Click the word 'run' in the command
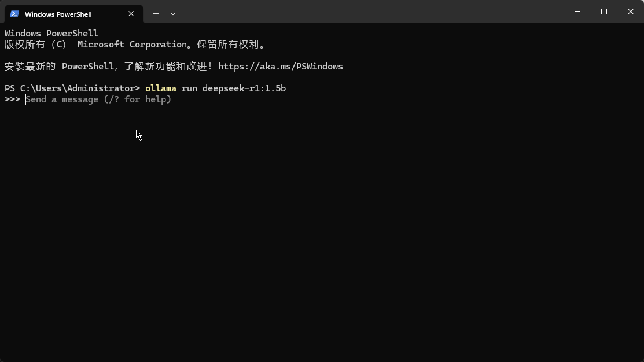 click(189, 88)
